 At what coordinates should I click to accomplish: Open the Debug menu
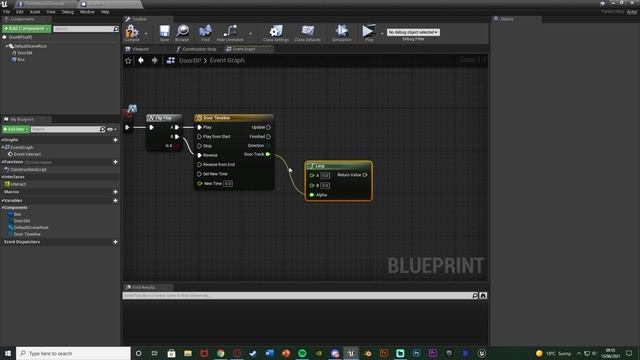coord(68,12)
